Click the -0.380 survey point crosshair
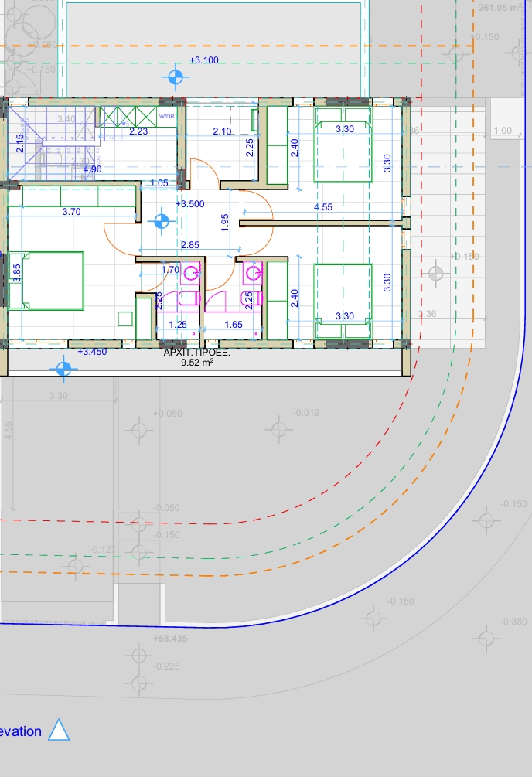Viewport: 532px width, 777px height. click(485, 638)
